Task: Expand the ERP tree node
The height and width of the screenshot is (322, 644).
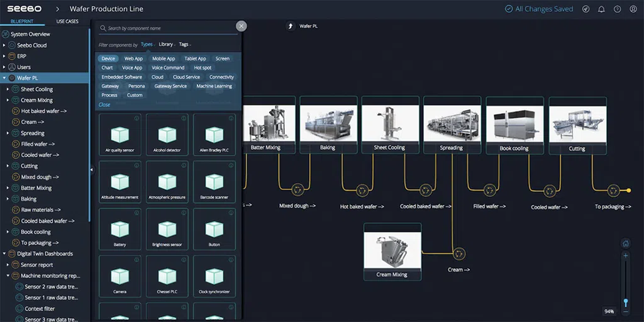Action: tap(4, 56)
